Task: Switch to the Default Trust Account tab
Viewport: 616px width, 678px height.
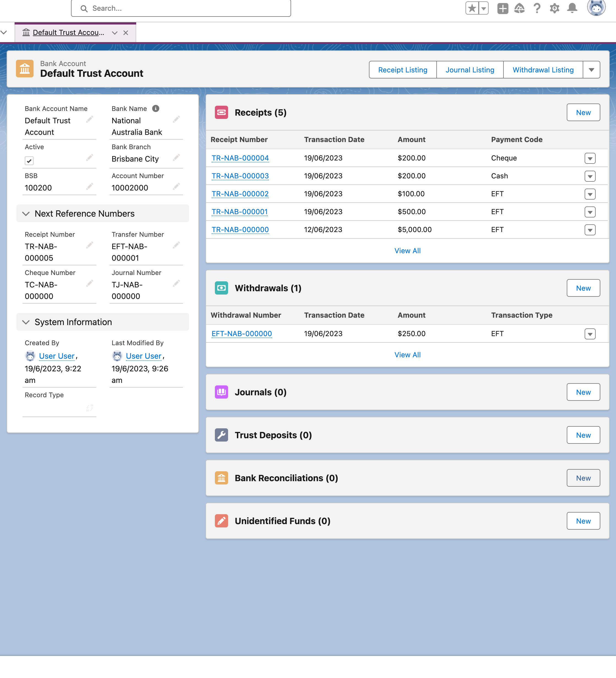Action: point(68,33)
